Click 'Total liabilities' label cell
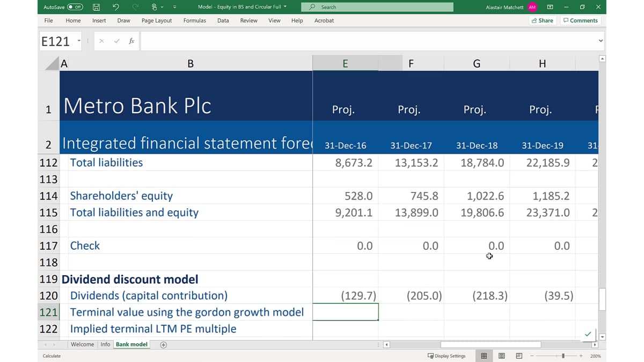The height and width of the screenshot is (362, 644). coord(106,162)
